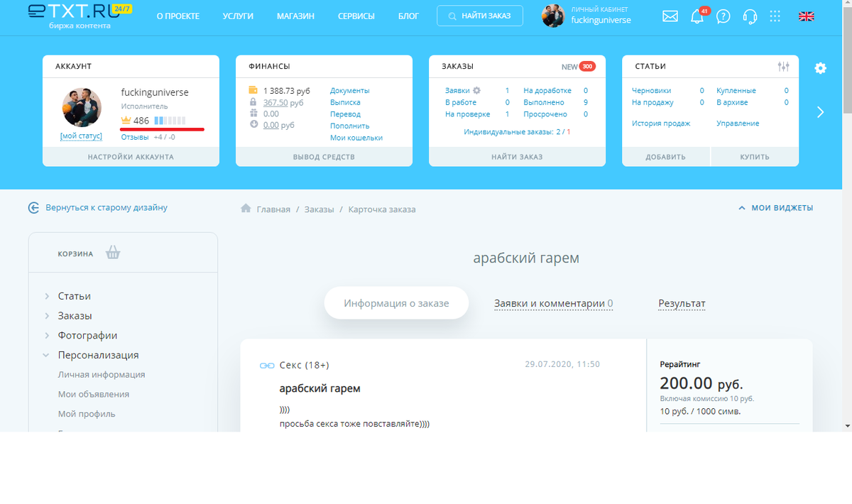
Task: Show next widgets with the right chevron
Action: pos(820,111)
